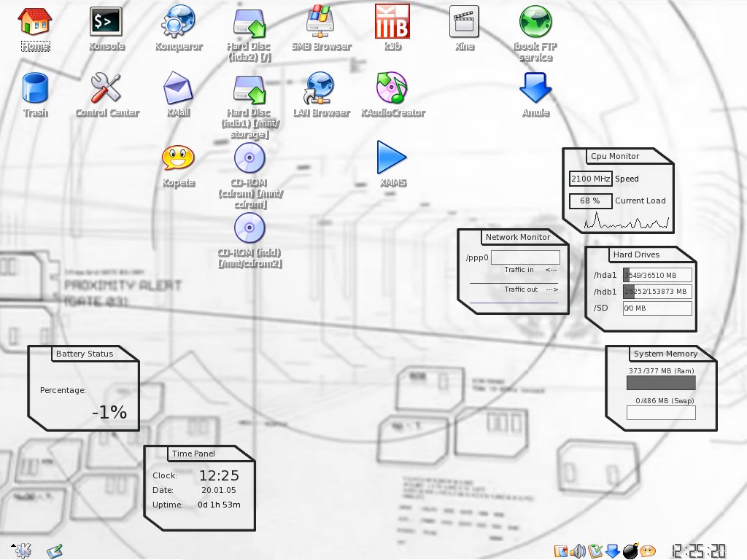Click the System Memory widget title
This screenshot has height=560, width=747.
pyautogui.click(x=665, y=354)
